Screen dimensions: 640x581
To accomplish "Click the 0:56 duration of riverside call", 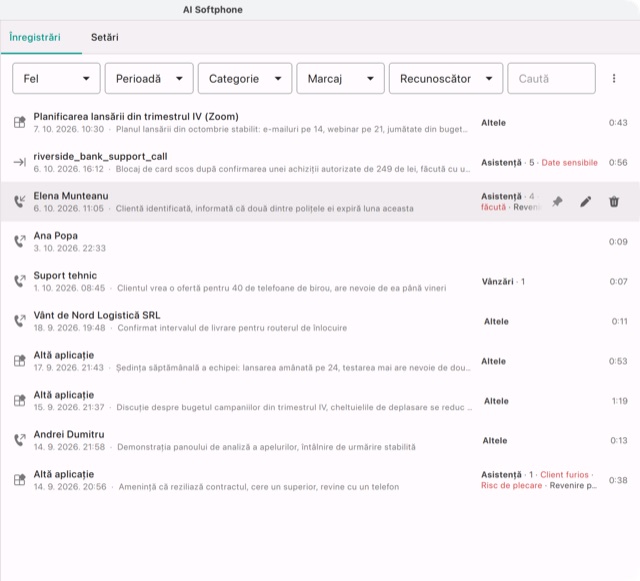I will pos(618,163).
